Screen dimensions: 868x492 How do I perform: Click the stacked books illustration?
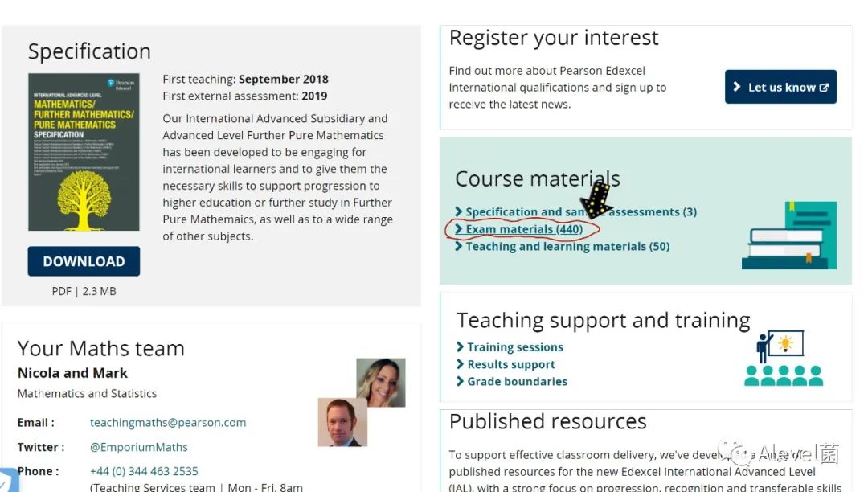point(789,236)
